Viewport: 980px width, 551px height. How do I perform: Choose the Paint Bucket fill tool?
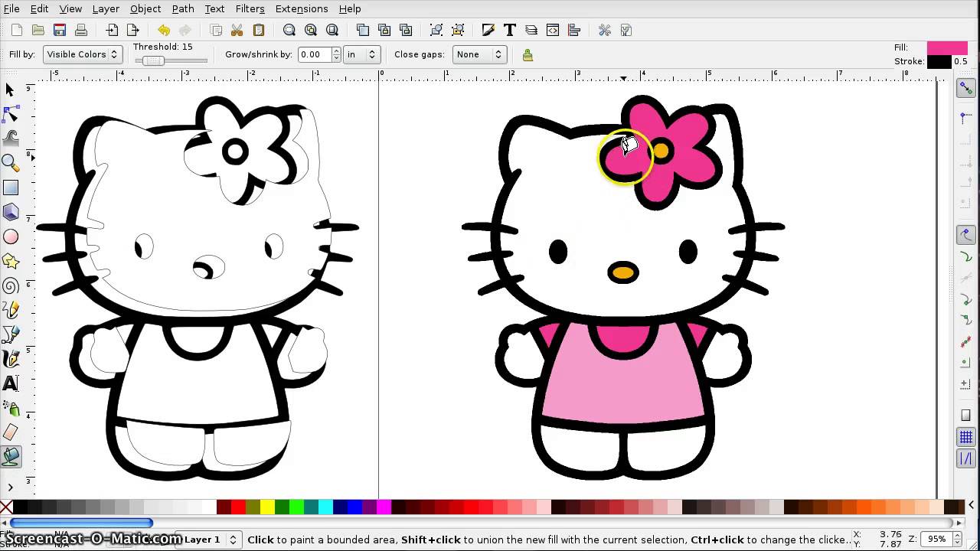pyautogui.click(x=11, y=457)
